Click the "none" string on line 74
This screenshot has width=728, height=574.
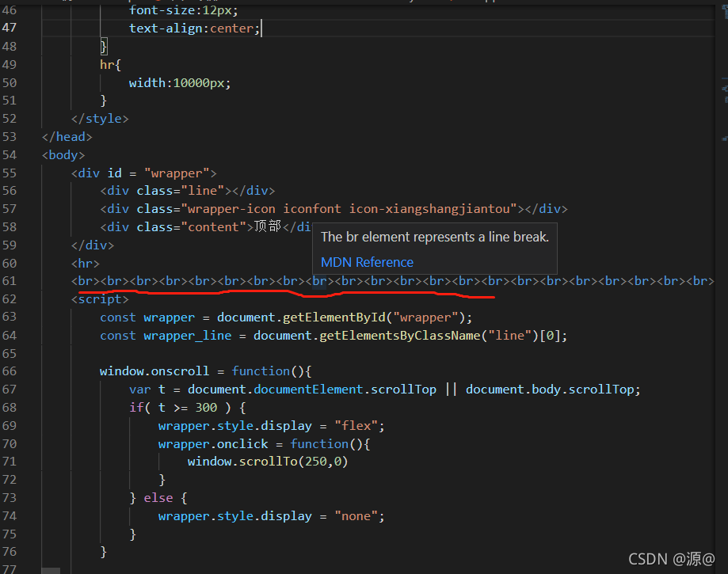click(356, 516)
